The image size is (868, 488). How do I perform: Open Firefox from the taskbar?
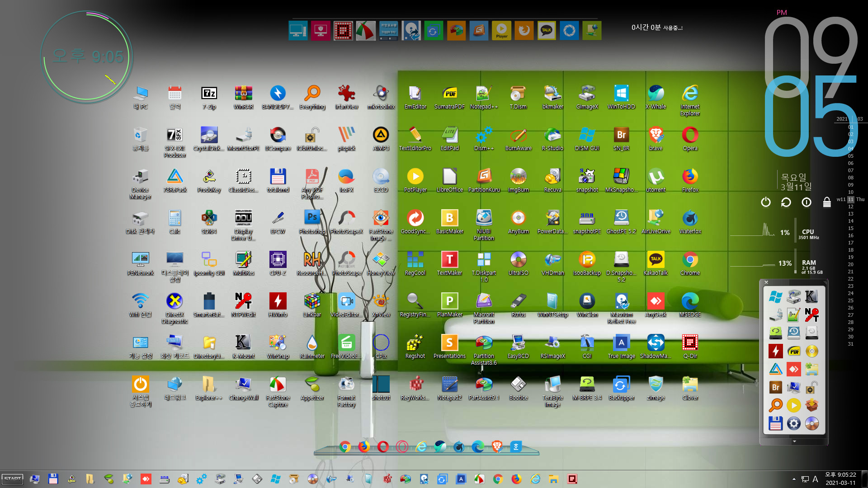tap(516, 479)
